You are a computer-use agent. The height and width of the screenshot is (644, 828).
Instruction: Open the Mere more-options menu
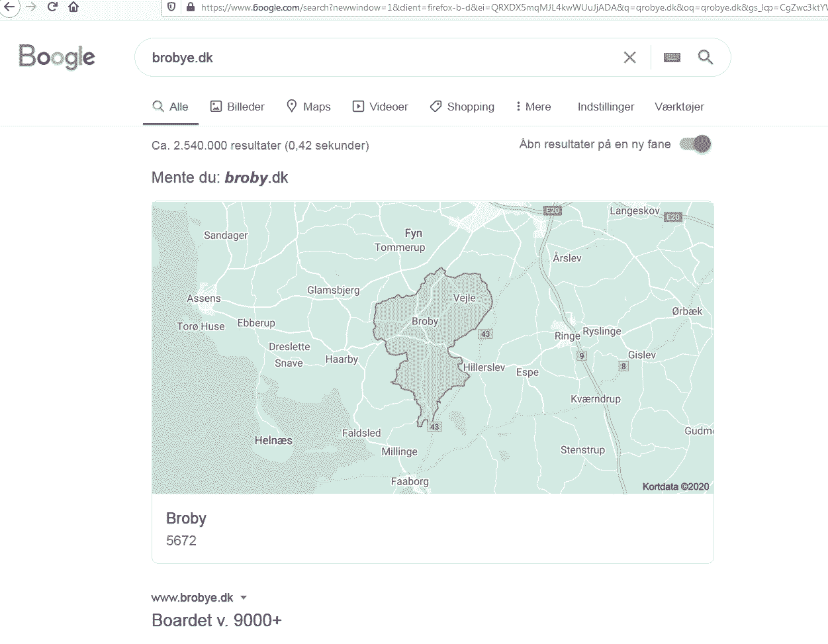pos(533,107)
